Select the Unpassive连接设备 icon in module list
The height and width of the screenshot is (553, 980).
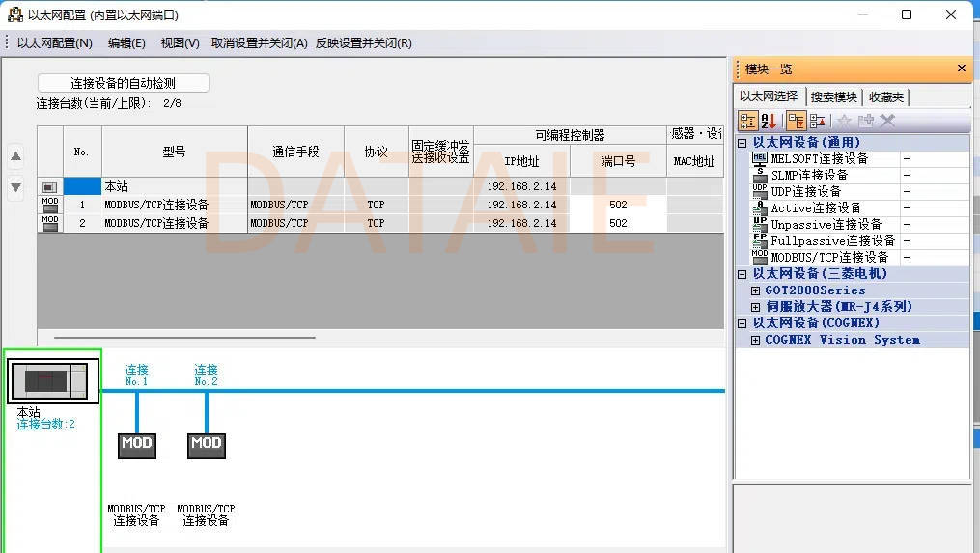[759, 224]
